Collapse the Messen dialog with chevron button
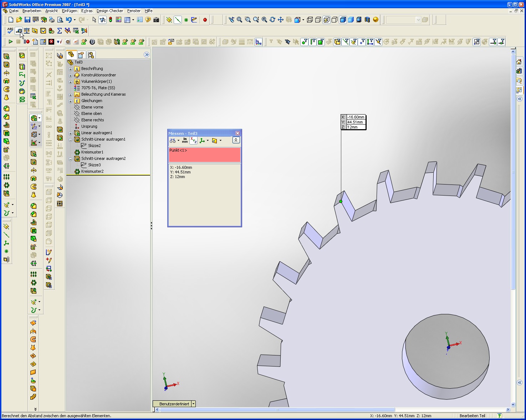Viewport: 526px width, 420px height. coord(236,141)
